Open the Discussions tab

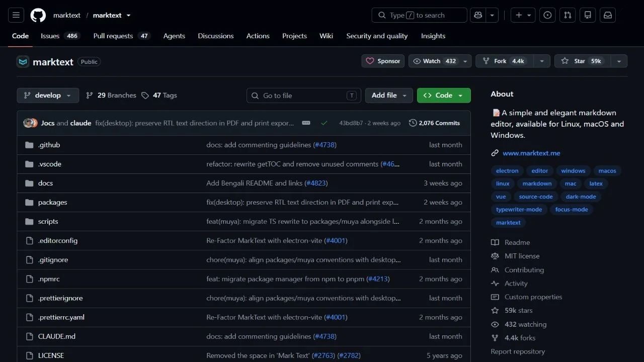click(216, 36)
